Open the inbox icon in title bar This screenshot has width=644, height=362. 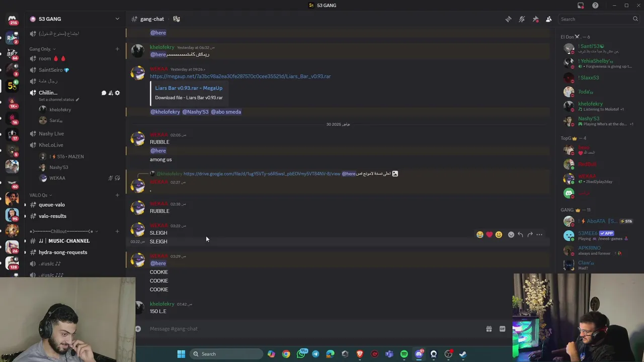pos(581,6)
